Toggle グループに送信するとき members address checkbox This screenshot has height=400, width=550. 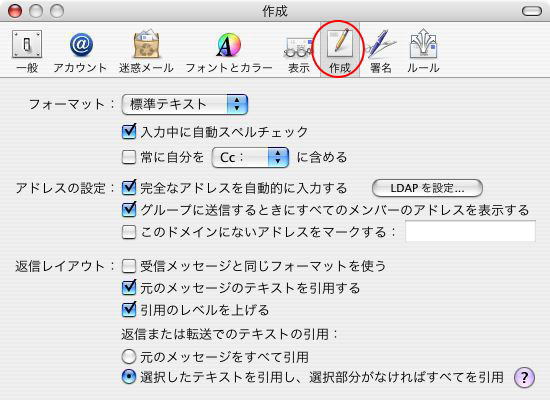[129, 209]
